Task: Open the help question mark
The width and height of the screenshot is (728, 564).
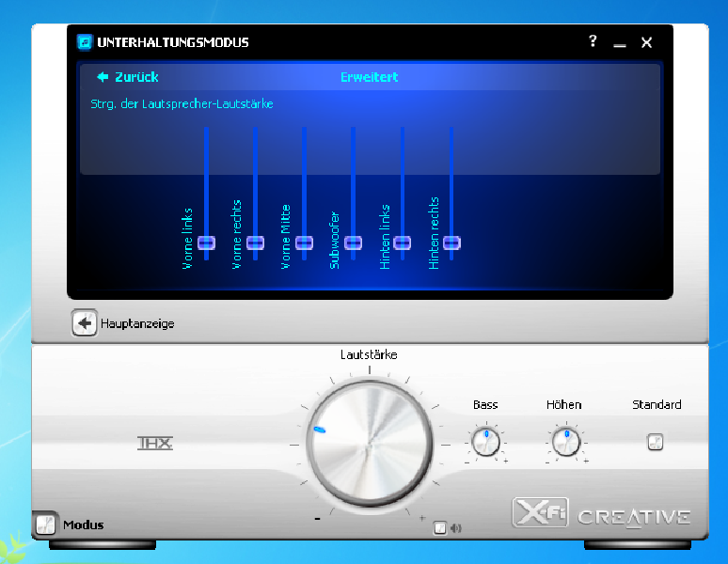Action: 593,41
